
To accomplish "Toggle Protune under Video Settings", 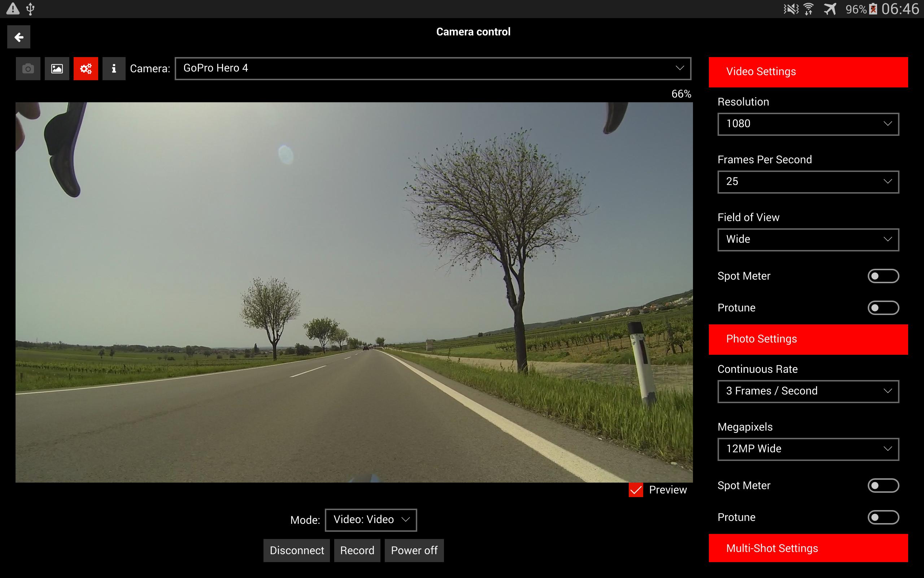I will click(883, 308).
